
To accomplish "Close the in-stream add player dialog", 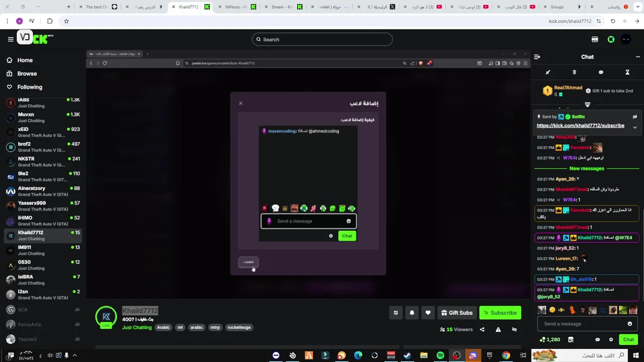I will click(x=240, y=103).
